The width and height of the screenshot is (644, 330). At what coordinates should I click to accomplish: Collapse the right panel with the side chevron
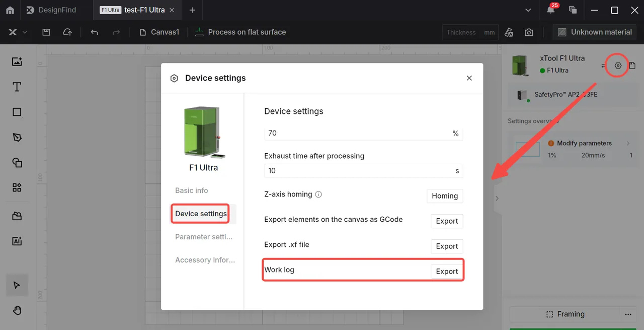pyautogui.click(x=497, y=199)
